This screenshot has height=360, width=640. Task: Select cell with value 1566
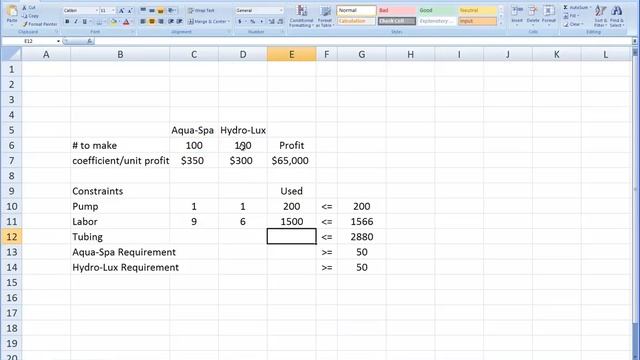pos(362,222)
